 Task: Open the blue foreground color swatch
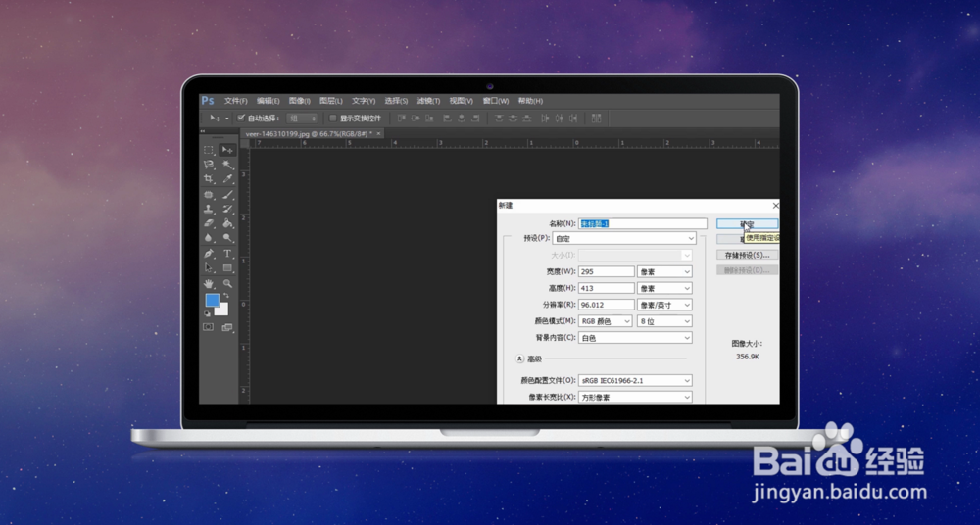click(x=213, y=300)
